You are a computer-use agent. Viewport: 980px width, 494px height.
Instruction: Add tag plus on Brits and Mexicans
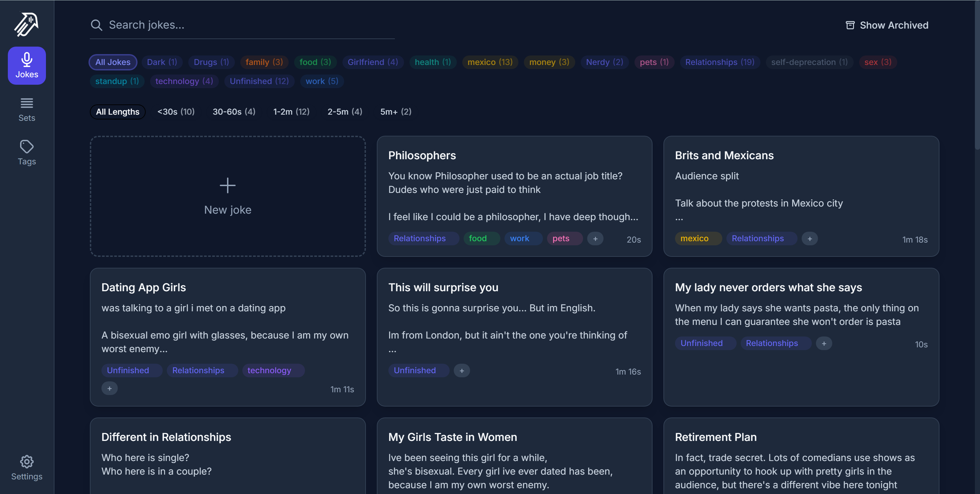point(809,238)
